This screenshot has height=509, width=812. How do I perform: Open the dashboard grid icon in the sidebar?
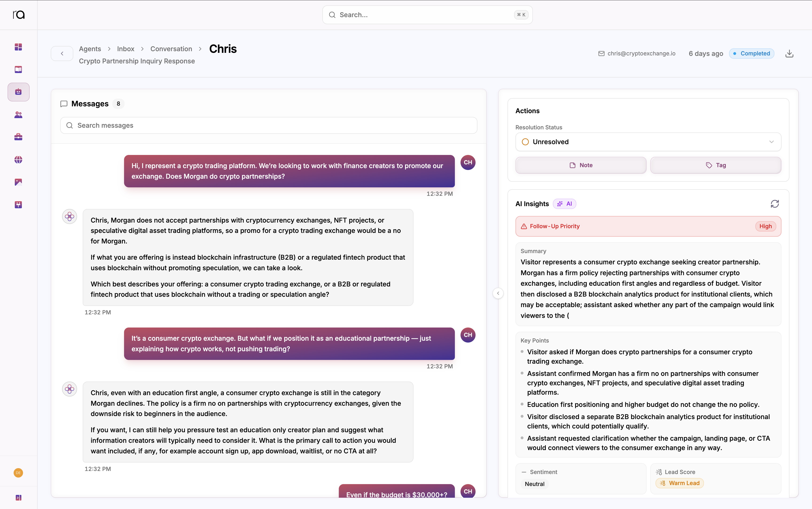coord(18,47)
